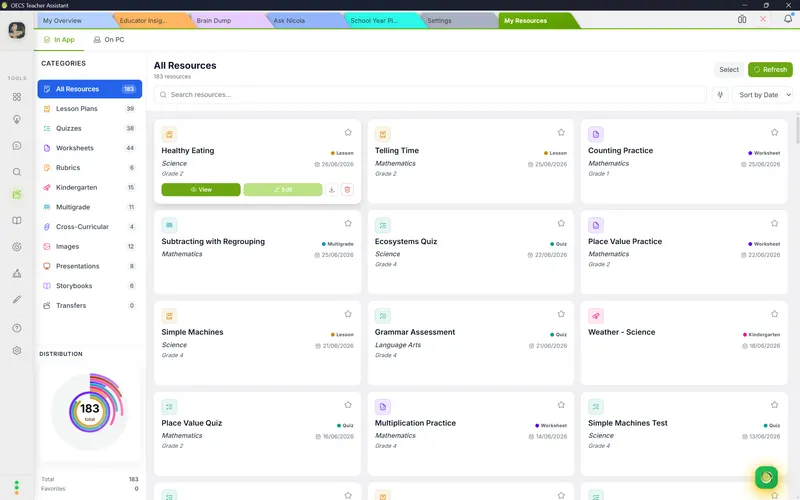Click the Search resources input field
The height and width of the screenshot is (500, 800).
coord(430,95)
